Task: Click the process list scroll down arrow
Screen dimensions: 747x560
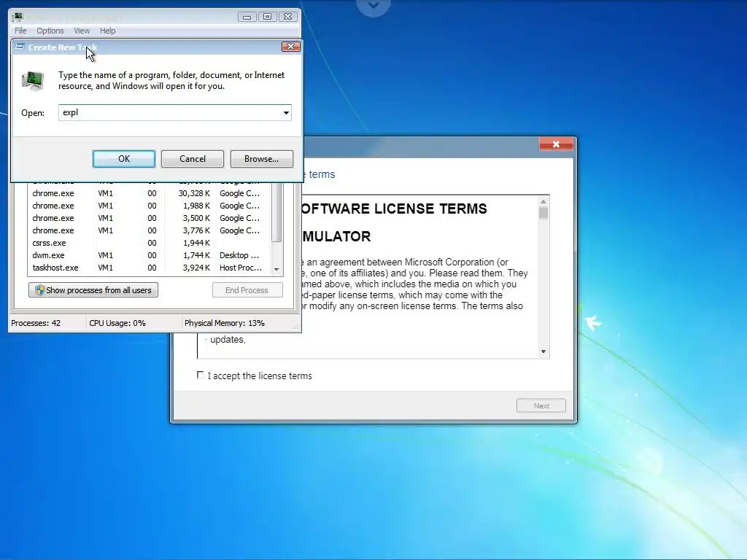Action: pos(276,270)
